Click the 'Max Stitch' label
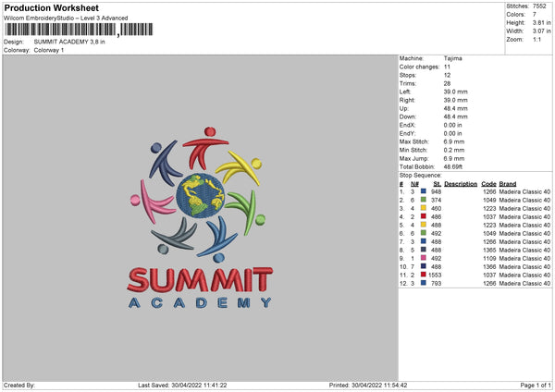Image resolution: width=555 pixels, height=392 pixels. tap(413, 141)
